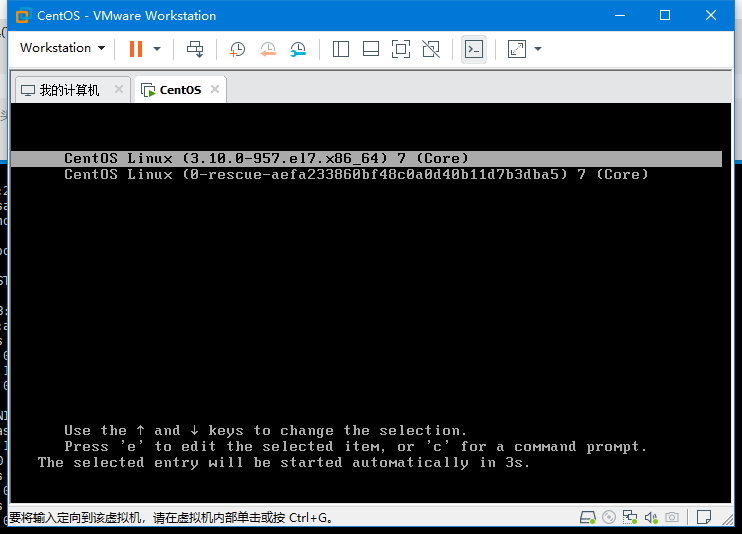Open the Snapshot Manager icon
The image size is (742, 534).
click(x=298, y=49)
